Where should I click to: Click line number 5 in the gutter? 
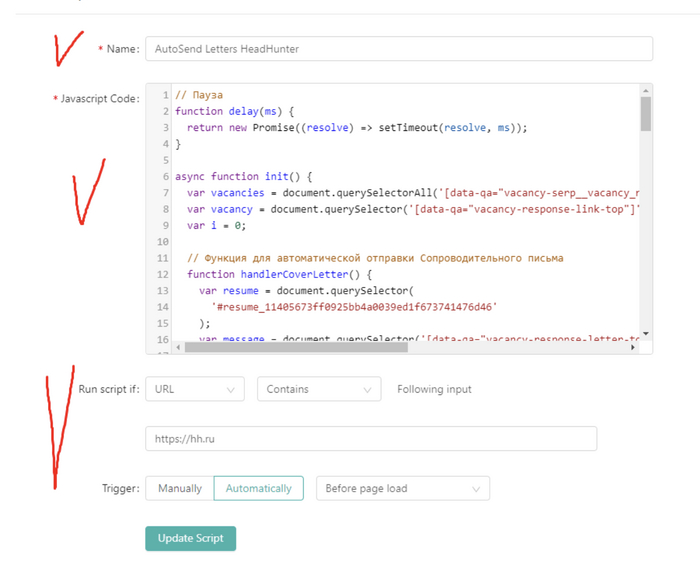point(166,160)
